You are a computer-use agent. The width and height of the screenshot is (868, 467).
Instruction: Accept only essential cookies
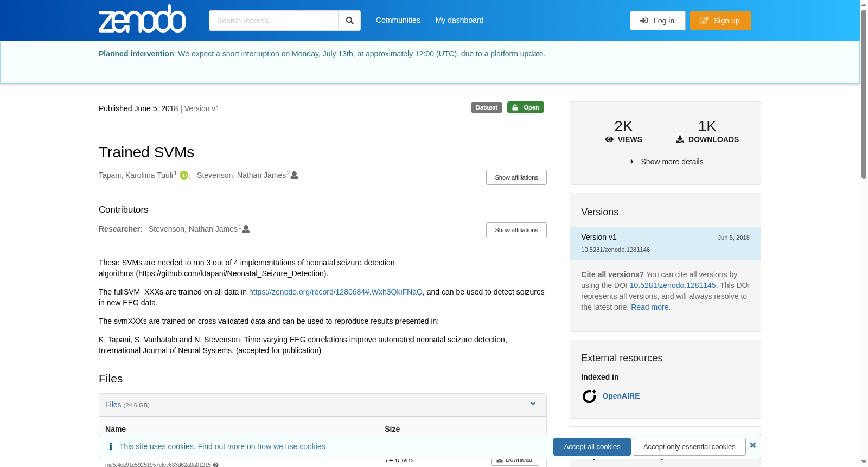690,447
